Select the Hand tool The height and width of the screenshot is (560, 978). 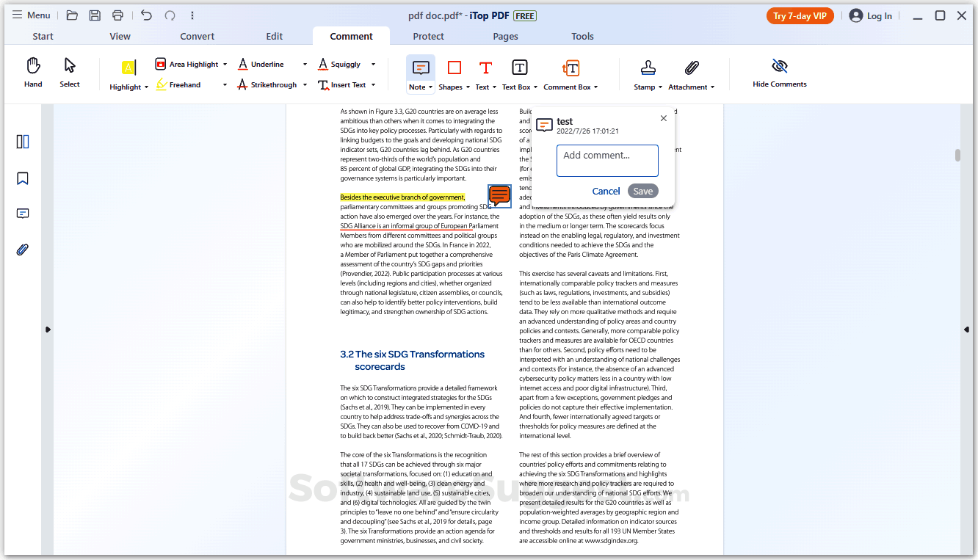32,73
